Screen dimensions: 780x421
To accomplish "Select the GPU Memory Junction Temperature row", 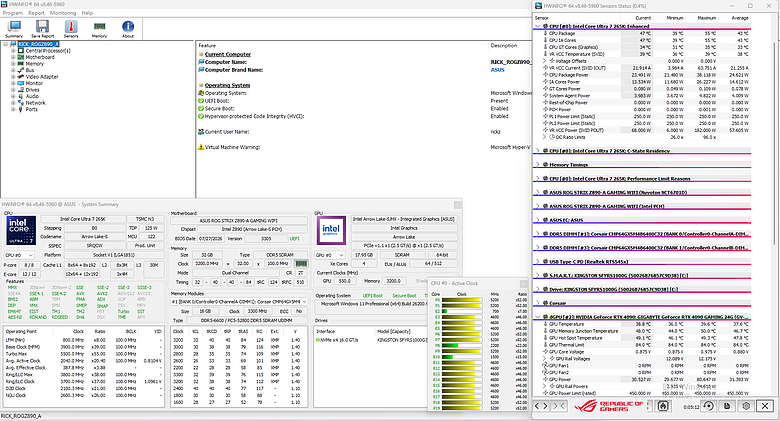I will (642, 331).
